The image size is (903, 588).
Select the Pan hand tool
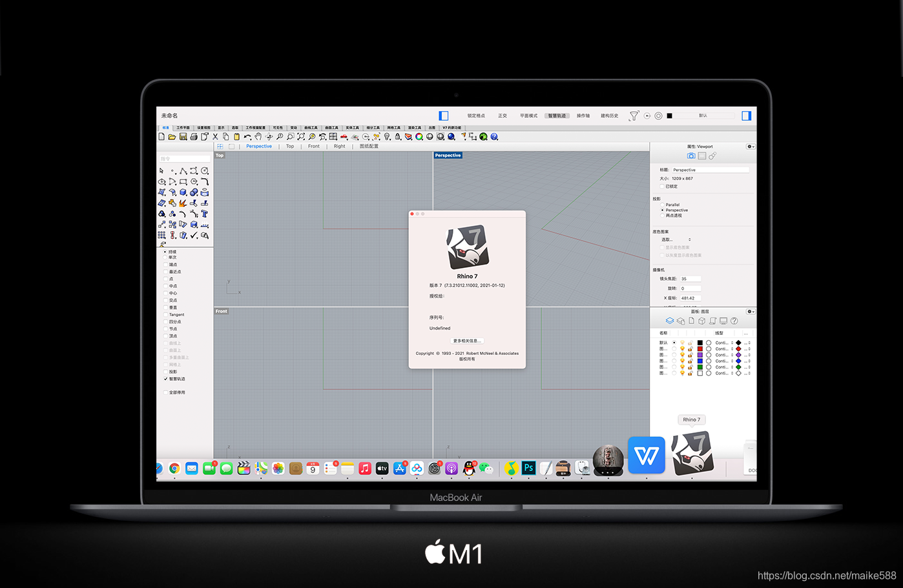point(258,137)
